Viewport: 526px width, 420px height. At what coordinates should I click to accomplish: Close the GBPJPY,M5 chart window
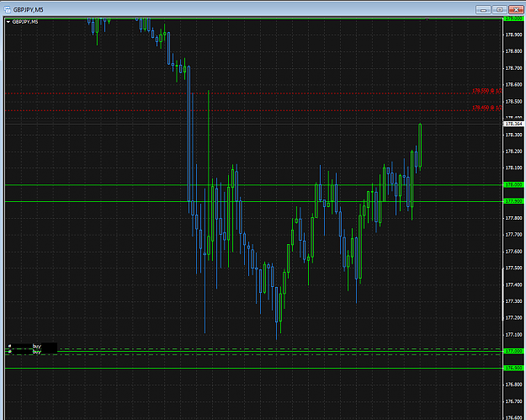[516, 10]
